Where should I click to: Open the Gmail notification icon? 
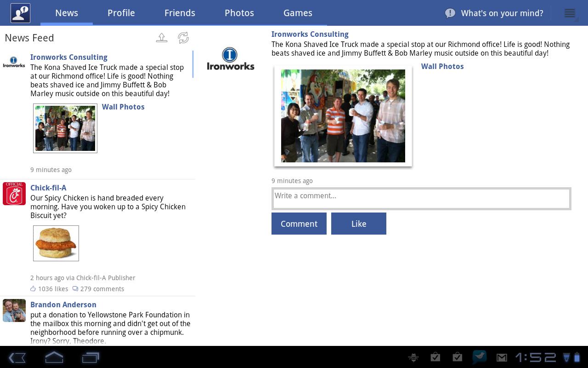(502, 357)
